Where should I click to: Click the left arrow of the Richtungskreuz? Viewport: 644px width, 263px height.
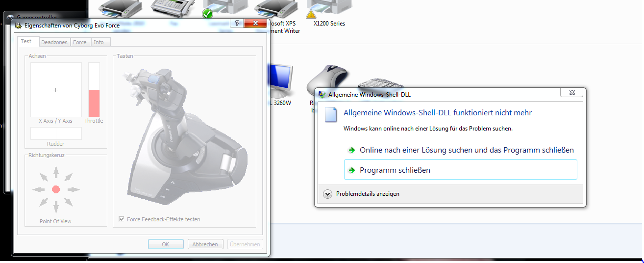[38, 189]
